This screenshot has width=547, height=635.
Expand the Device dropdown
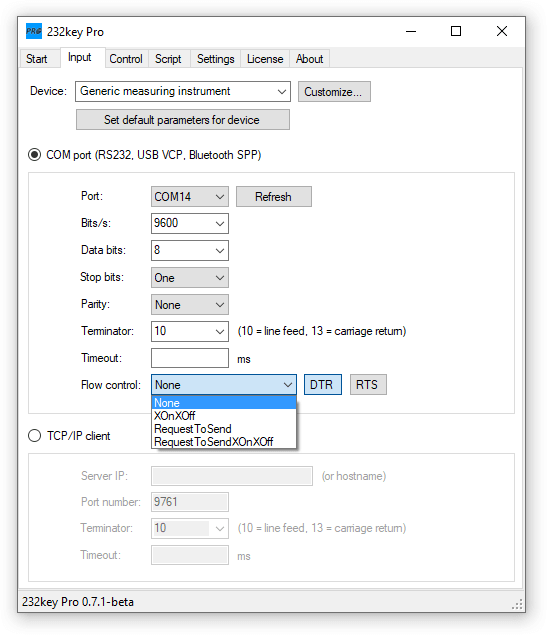(183, 91)
